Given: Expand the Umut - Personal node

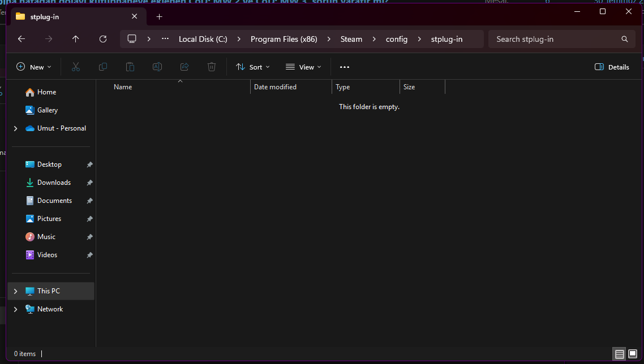Looking at the screenshot, I should click(x=16, y=128).
